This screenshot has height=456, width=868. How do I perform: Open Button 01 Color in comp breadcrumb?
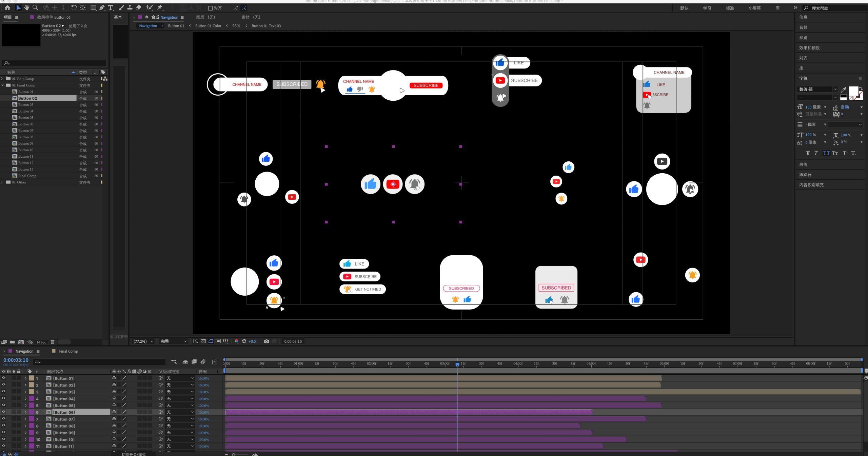tap(208, 26)
